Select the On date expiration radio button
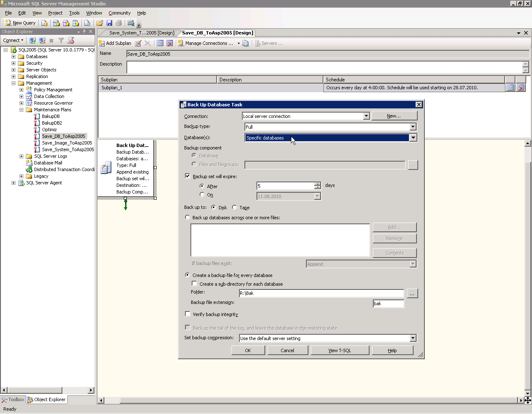The width and height of the screenshot is (532, 414). [202, 194]
